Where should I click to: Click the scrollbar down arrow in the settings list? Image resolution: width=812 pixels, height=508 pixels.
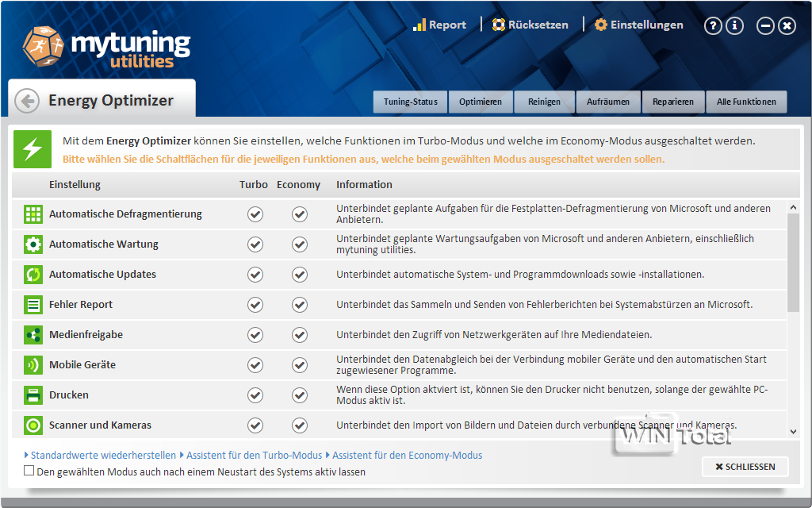click(793, 431)
